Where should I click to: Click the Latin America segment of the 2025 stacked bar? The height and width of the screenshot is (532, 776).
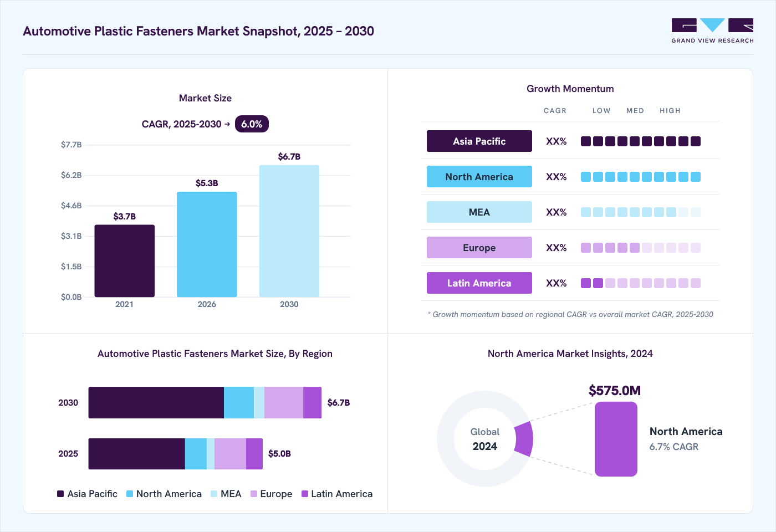254,454
